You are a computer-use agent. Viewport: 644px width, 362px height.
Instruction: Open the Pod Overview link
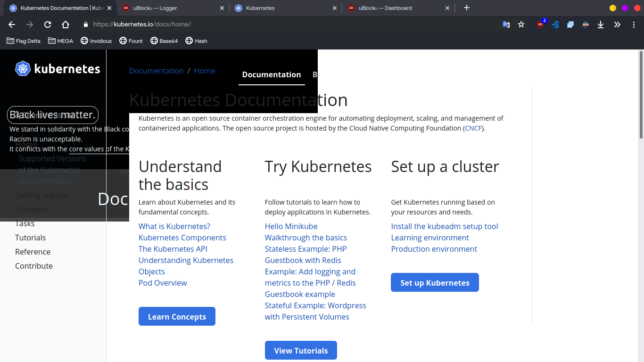point(163,283)
